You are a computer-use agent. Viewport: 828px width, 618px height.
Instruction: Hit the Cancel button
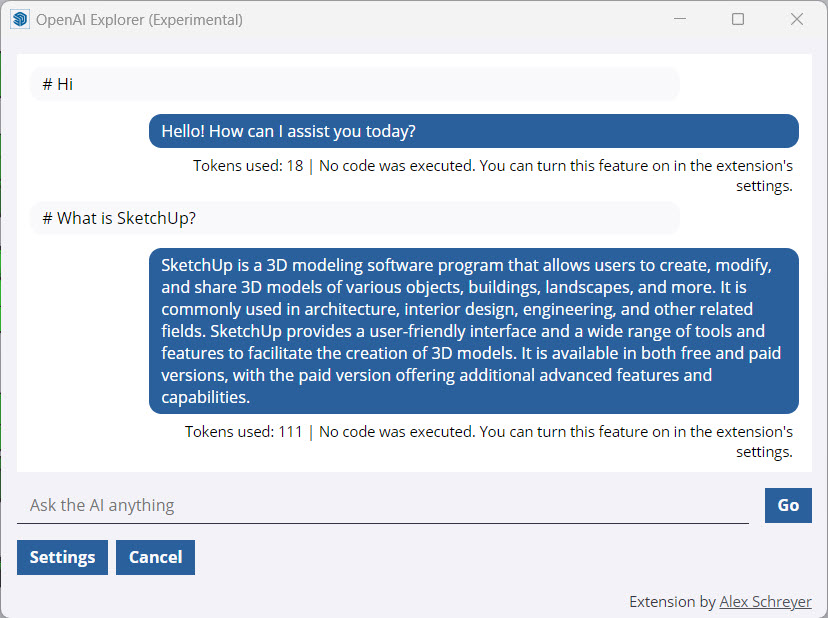pyautogui.click(x=155, y=558)
